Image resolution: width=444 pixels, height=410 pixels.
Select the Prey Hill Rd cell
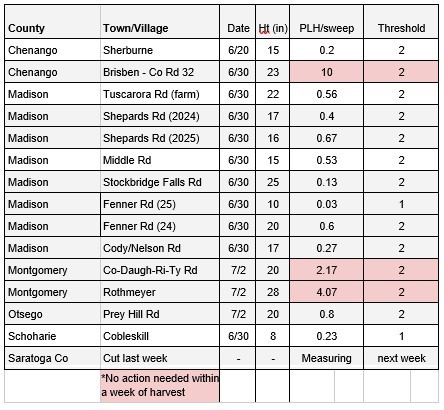click(160, 314)
